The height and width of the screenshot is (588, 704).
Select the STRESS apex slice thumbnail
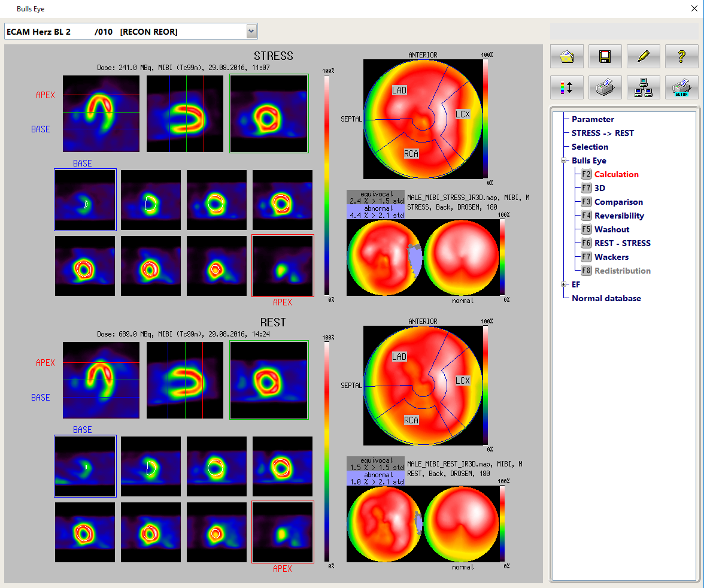[283, 265]
